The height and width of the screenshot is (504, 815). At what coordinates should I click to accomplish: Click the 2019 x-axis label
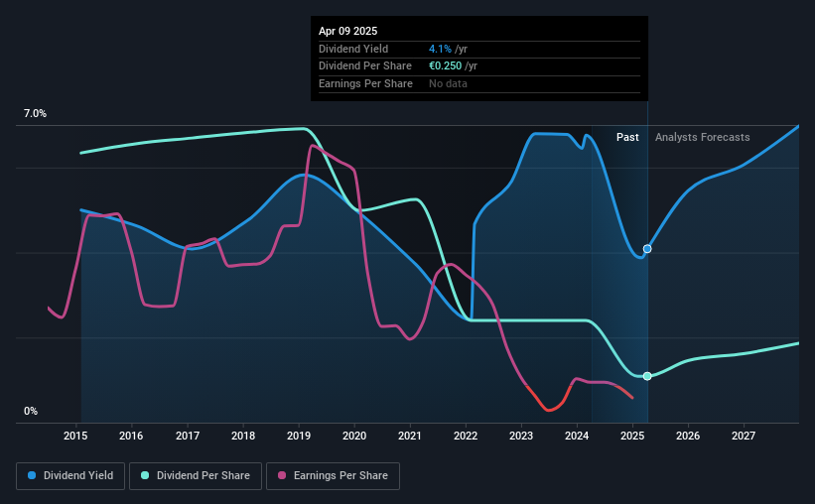tap(299, 436)
